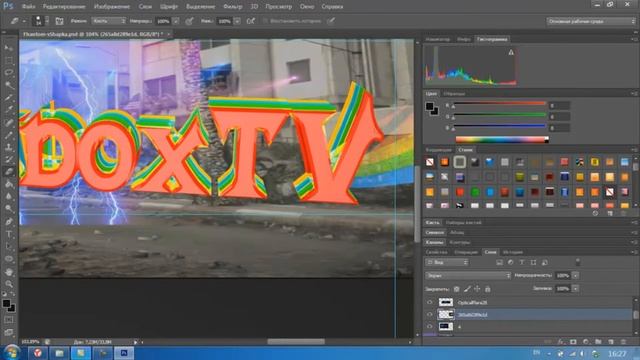
Task: Filter layers by type (T) icon
Action: (522, 262)
